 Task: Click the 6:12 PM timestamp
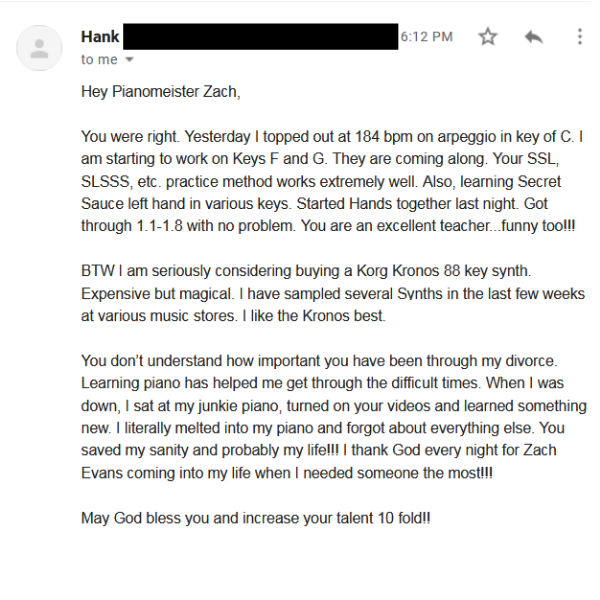(x=427, y=37)
